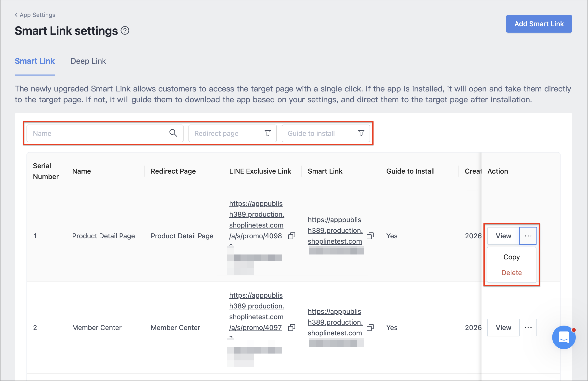
Task: Open more actions for Member Center row
Action: [x=528, y=328]
